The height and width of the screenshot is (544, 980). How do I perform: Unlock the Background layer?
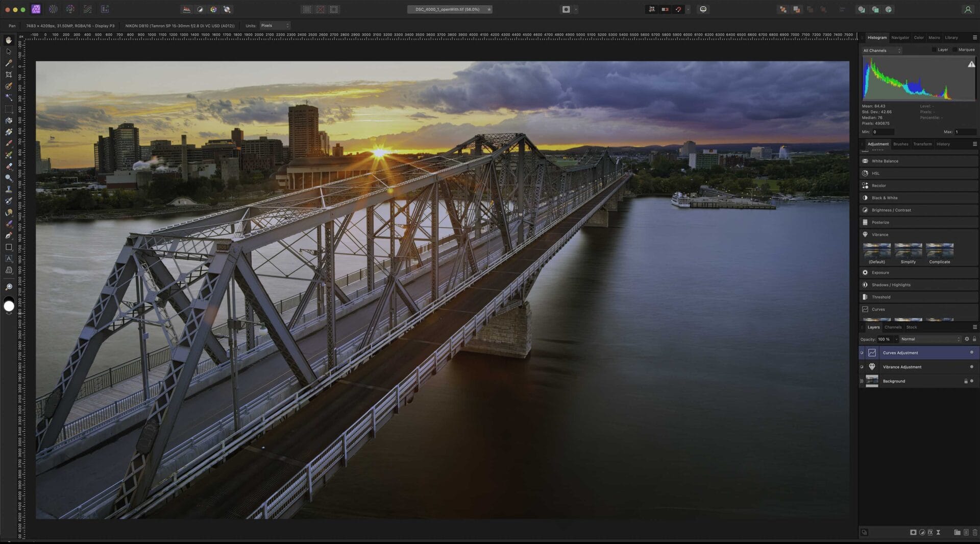pos(965,381)
